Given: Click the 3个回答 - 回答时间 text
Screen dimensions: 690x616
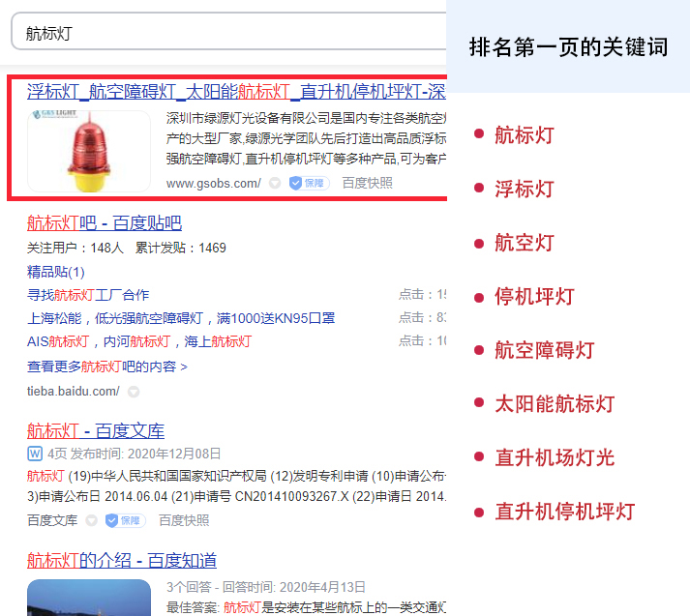Looking at the screenshot, I should [x=266, y=587].
